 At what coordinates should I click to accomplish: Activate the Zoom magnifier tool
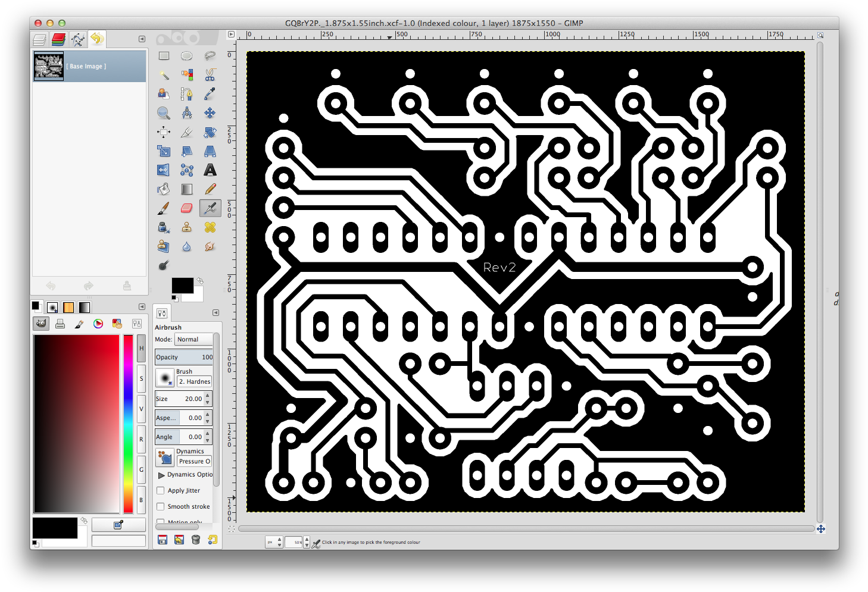tap(164, 113)
